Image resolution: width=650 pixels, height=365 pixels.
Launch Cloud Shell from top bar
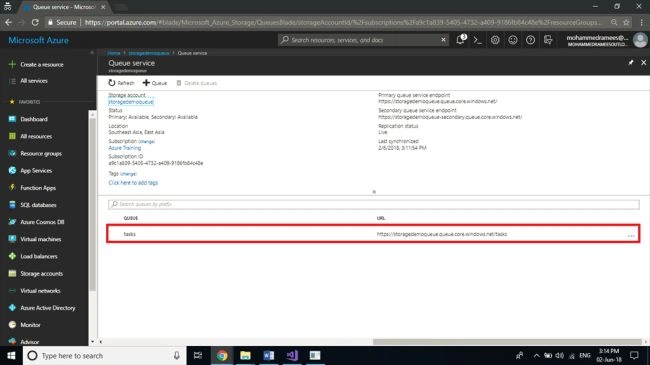coord(478,40)
